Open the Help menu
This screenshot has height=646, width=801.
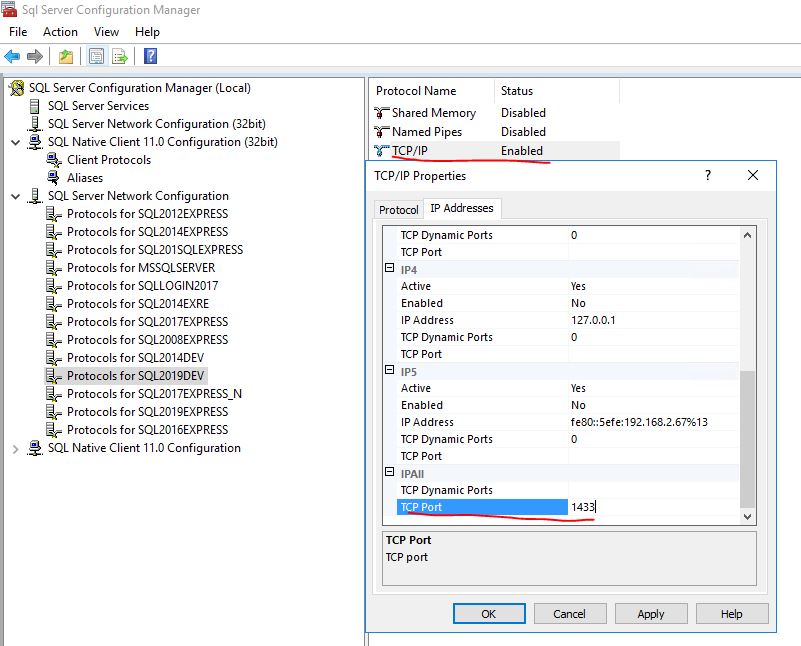(147, 32)
